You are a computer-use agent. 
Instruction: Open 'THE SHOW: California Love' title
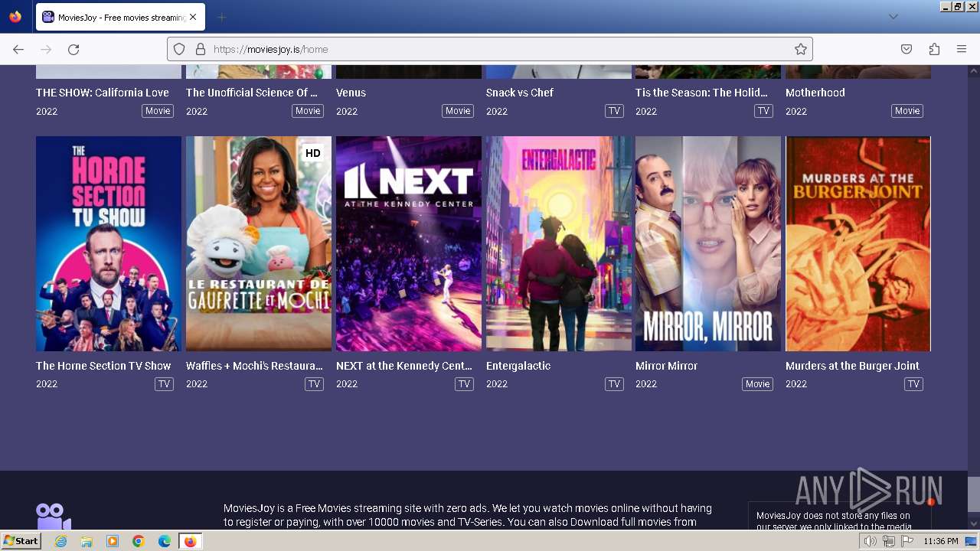103,93
